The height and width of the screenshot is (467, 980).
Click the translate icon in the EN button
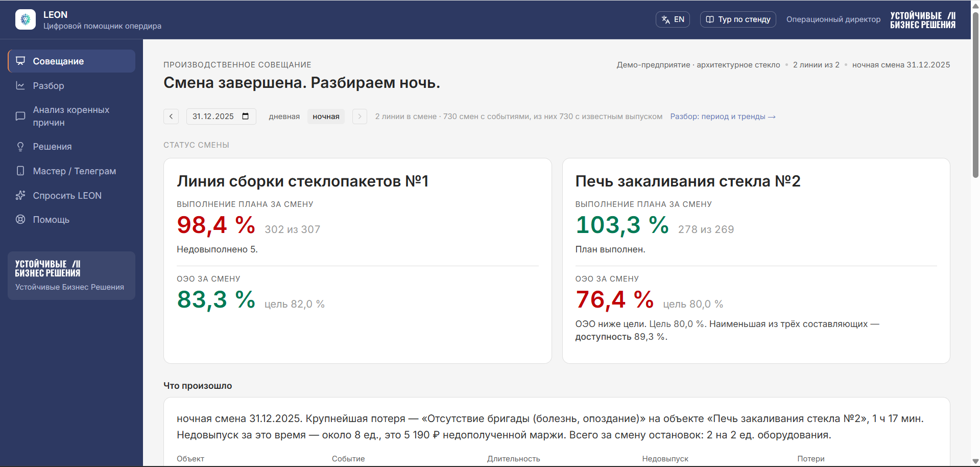click(x=665, y=19)
